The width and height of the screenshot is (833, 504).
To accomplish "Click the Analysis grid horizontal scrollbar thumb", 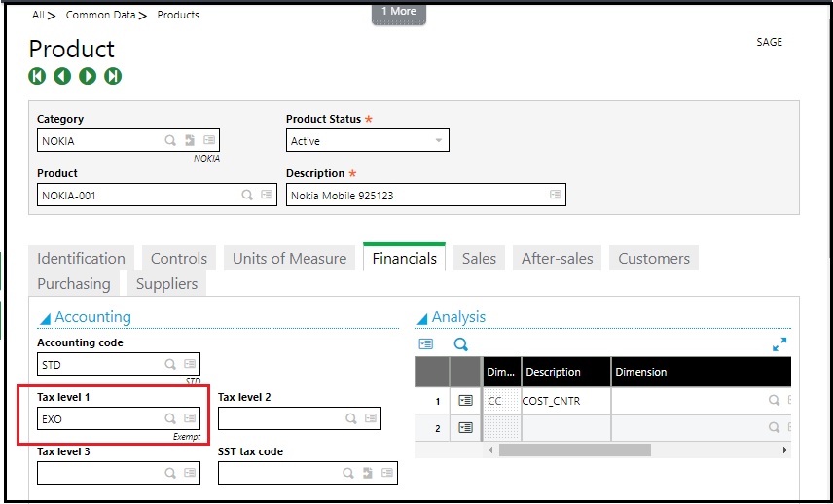I will pos(575,450).
